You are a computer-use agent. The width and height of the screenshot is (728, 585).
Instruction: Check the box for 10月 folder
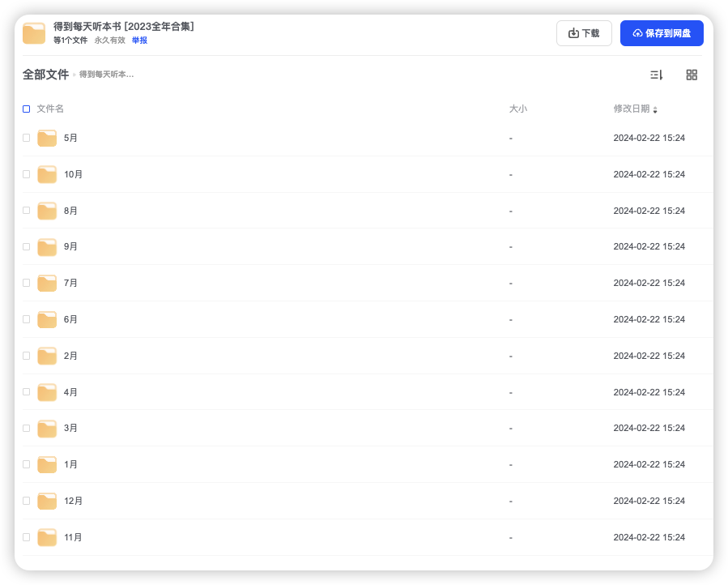tap(27, 174)
